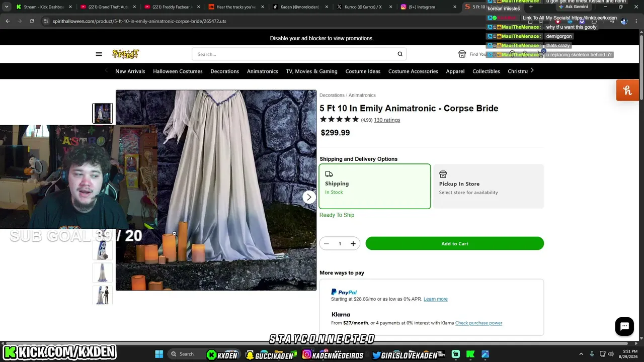Select wedding dress only thumbnail
This screenshot has width=644, height=362.
click(x=103, y=273)
